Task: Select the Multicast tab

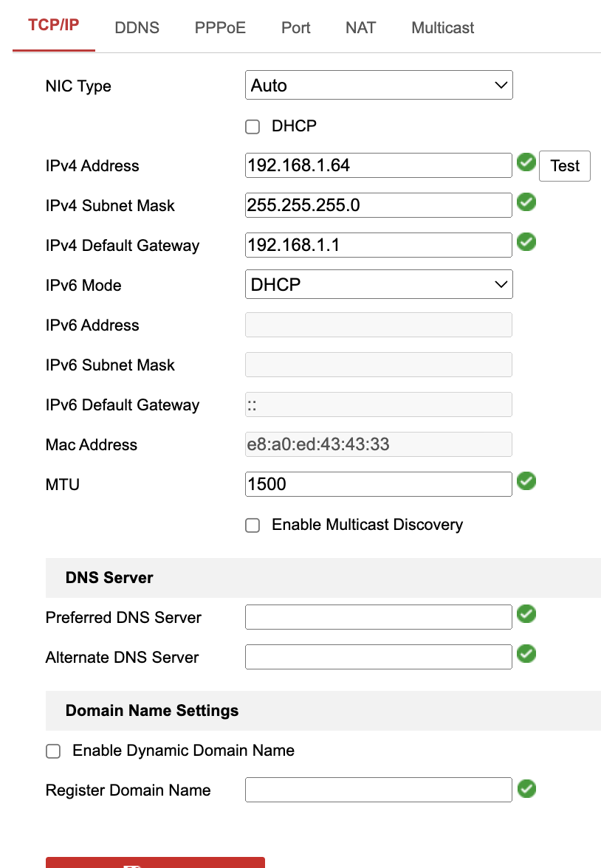Action: pyautogui.click(x=442, y=28)
